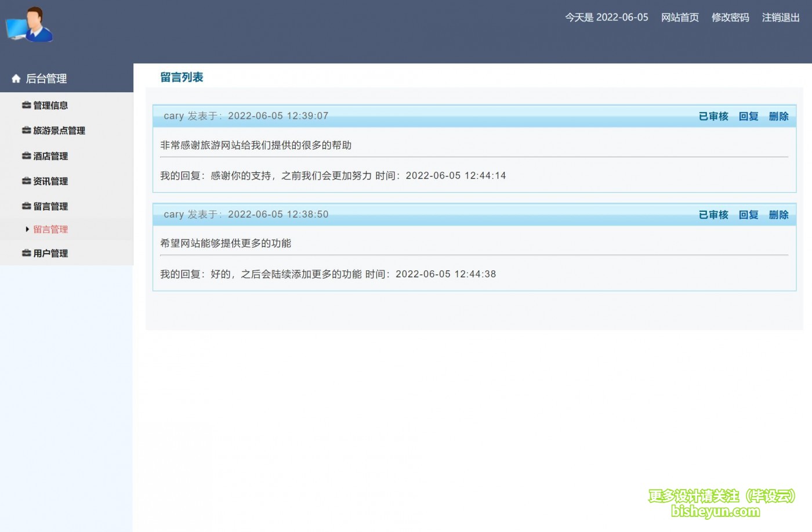Screen dimensions: 812x532
Task: Expand the 留言管理 submenu arrow
Action: pyautogui.click(x=27, y=229)
